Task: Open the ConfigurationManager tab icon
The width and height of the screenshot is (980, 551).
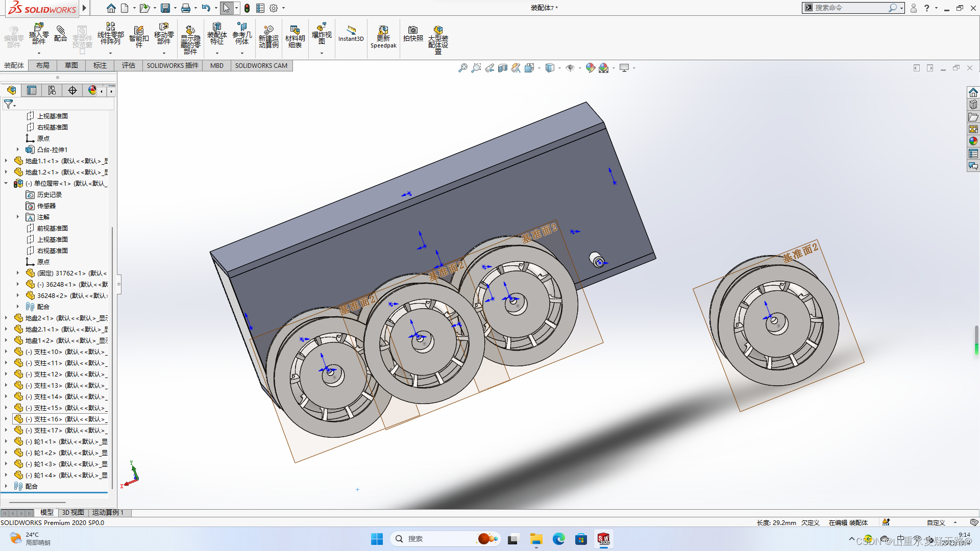Action: (52, 90)
